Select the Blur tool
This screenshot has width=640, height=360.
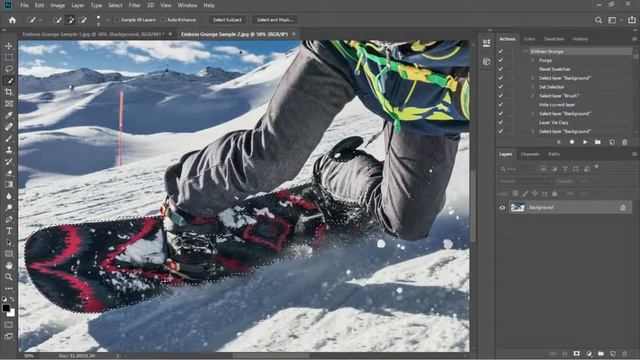pyautogui.click(x=9, y=196)
